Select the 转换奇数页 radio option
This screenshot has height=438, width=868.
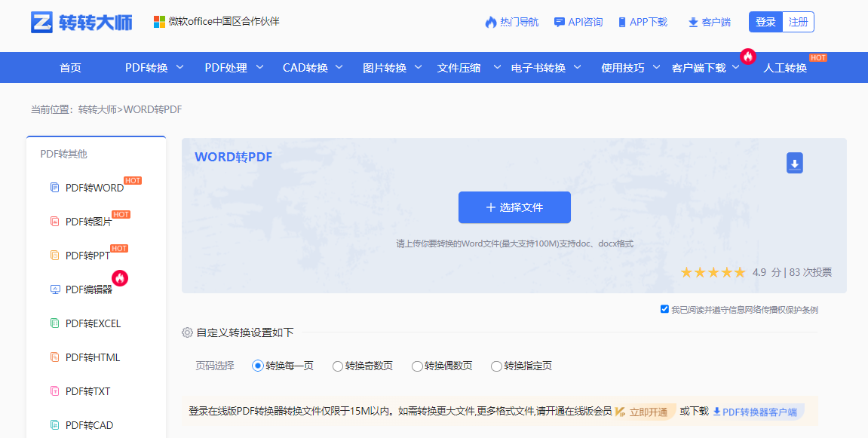(337, 366)
